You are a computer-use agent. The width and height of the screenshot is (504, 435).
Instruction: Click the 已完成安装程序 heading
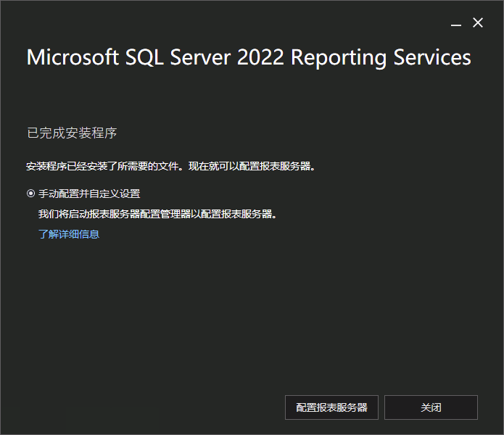[72, 133]
